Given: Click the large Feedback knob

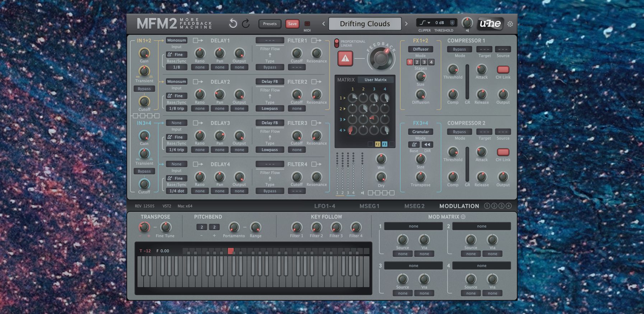Looking at the screenshot, I should coord(381,58).
